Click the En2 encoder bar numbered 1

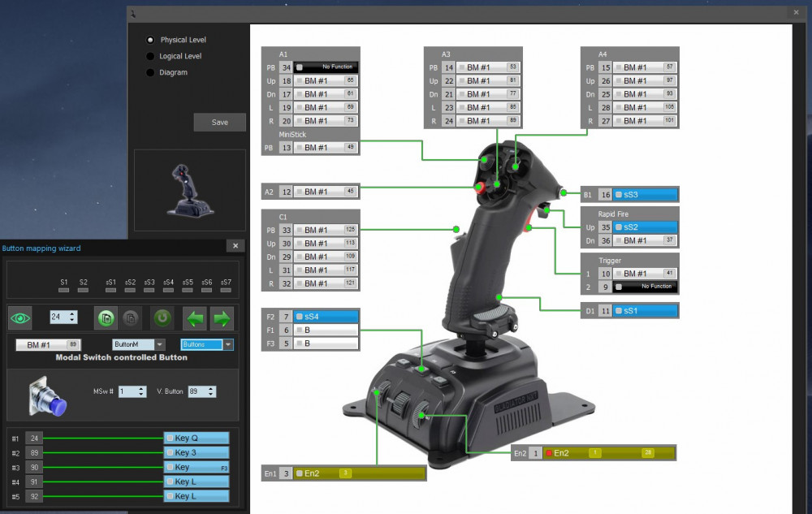tap(609, 453)
